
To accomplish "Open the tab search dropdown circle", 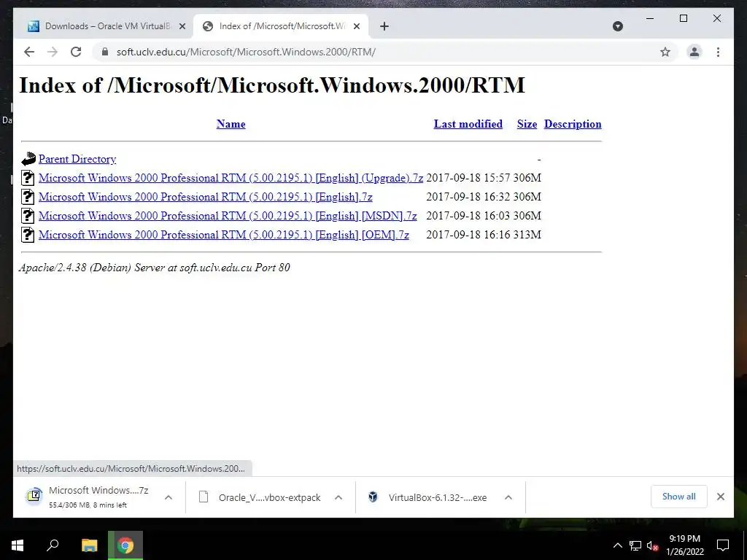I will (x=617, y=26).
